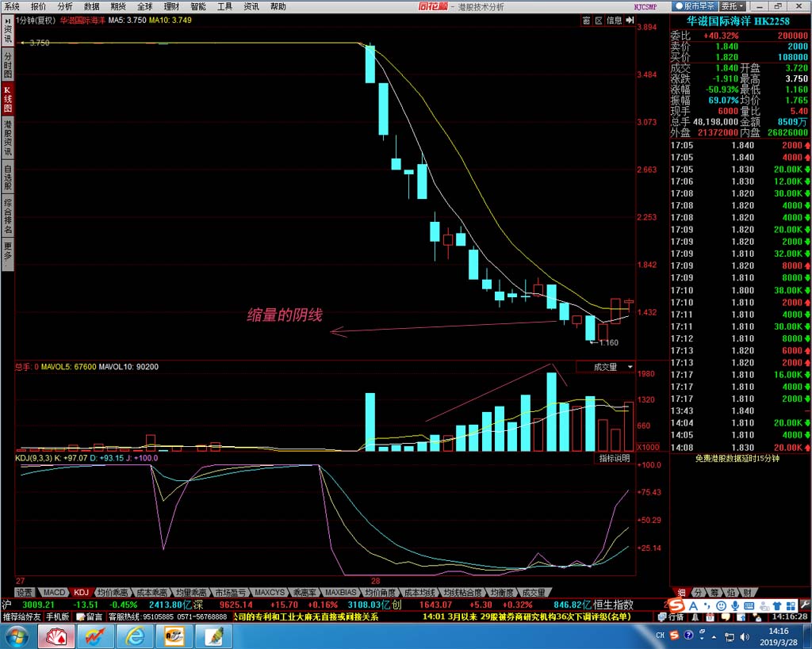Switch to the 均价乖离 indicator tab

click(x=113, y=592)
